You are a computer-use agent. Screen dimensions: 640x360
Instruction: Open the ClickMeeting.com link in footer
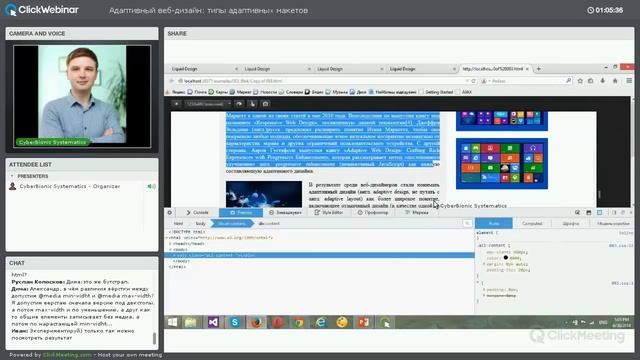67,355
